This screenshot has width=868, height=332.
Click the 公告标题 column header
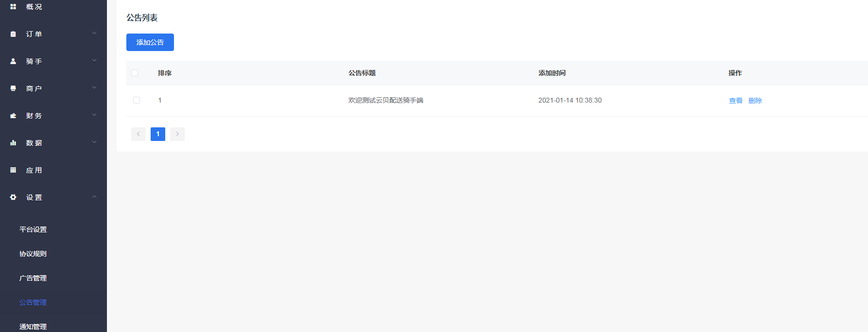pyautogui.click(x=362, y=73)
